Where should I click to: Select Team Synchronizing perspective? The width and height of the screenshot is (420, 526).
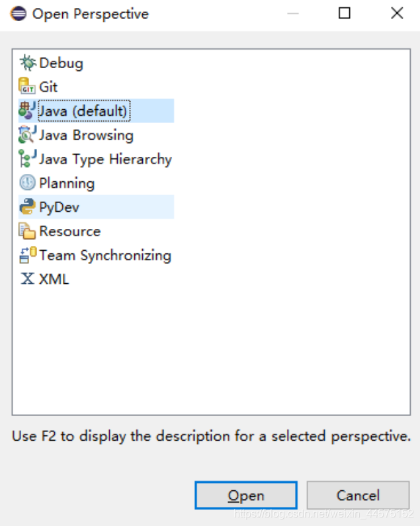(105, 255)
